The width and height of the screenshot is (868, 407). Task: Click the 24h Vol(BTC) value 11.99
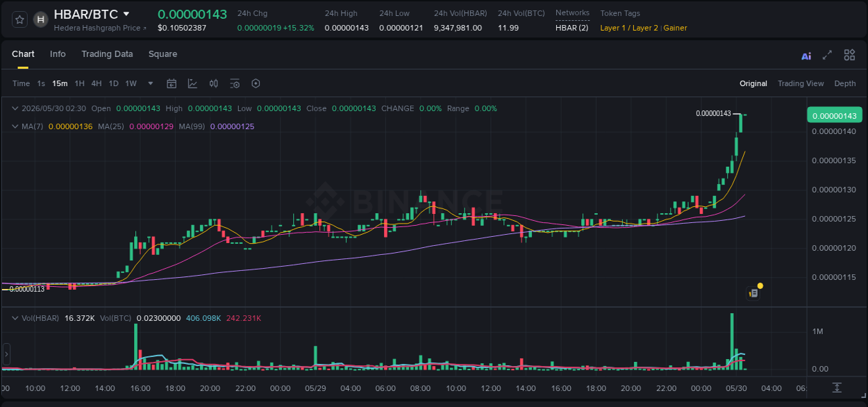508,28
